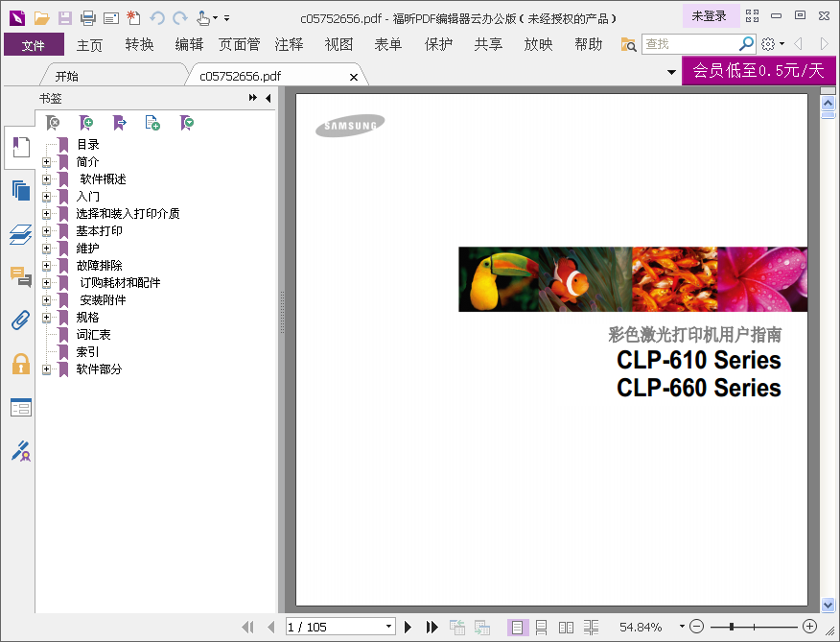Open the attachments paperclip panel

pyautogui.click(x=21, y=321)
